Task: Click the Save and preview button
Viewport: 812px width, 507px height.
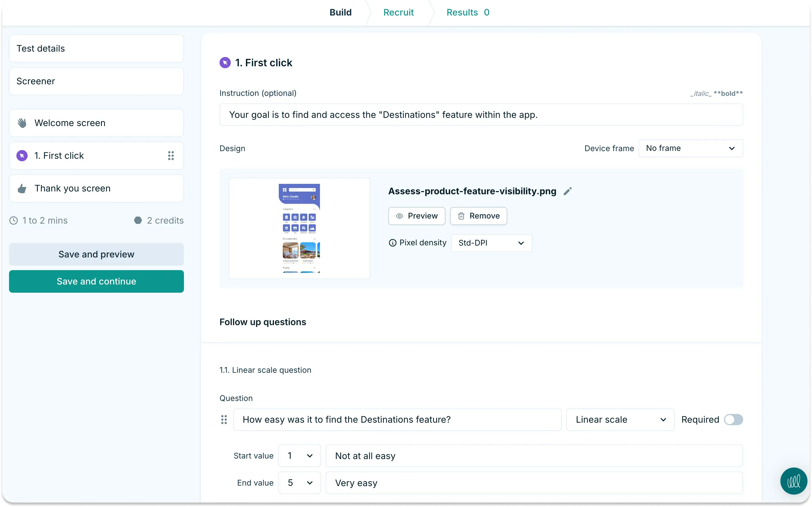Action: pos(96,254)
